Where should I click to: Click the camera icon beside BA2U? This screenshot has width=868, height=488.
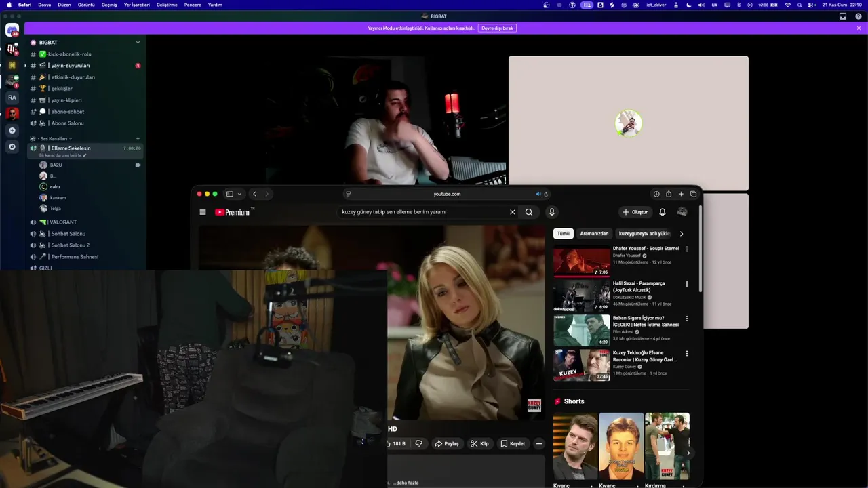tap(138, 165)
